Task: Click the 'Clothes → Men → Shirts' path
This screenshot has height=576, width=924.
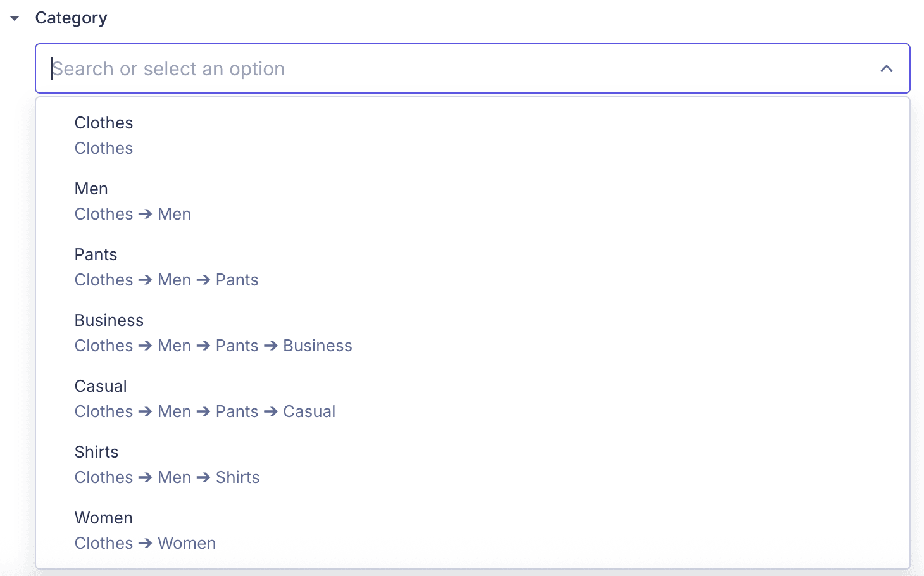Action: (167, 477)
